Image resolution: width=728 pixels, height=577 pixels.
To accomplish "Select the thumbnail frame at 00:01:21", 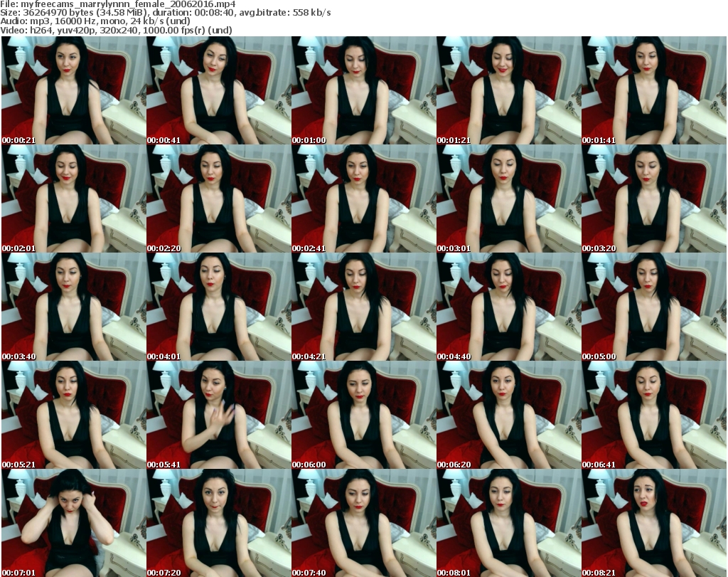I will 508,90.
